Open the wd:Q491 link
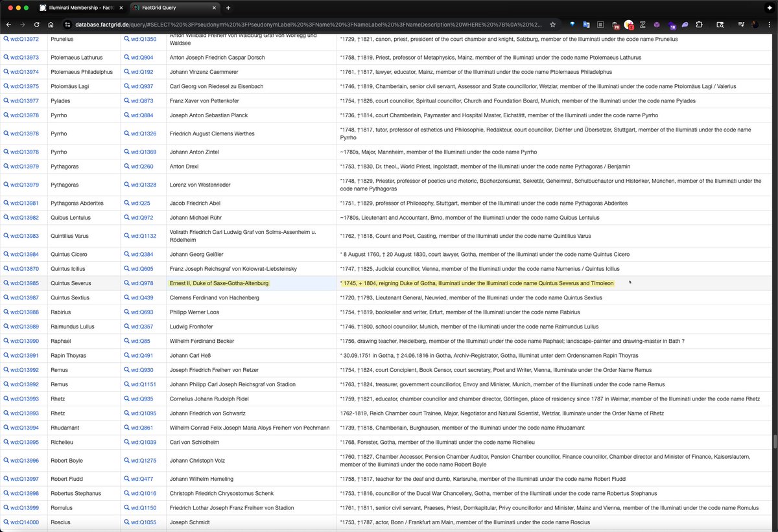778x532 pixels. [143, 356]
